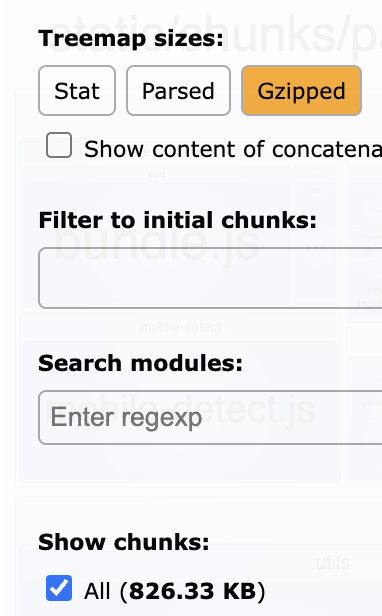Click the 'Enter regexp' placeholder text
Screen dimensions: 382x616
point(126,417)
